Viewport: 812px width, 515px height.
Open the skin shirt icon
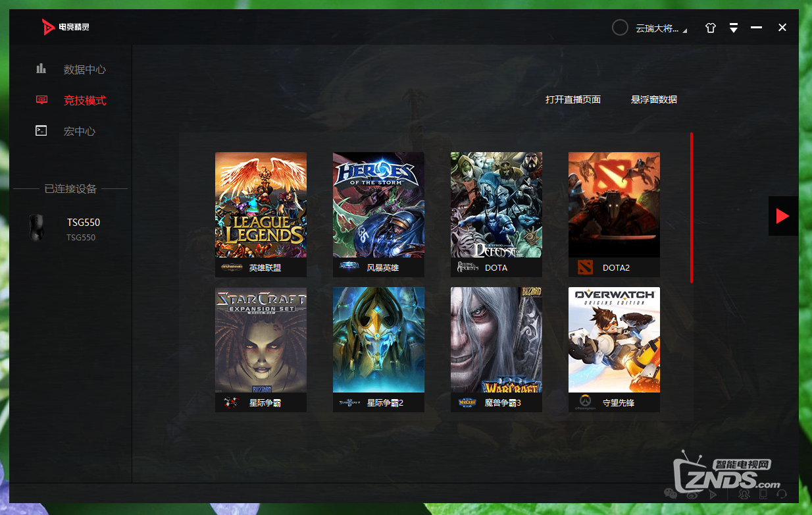(x=710, y=28)
